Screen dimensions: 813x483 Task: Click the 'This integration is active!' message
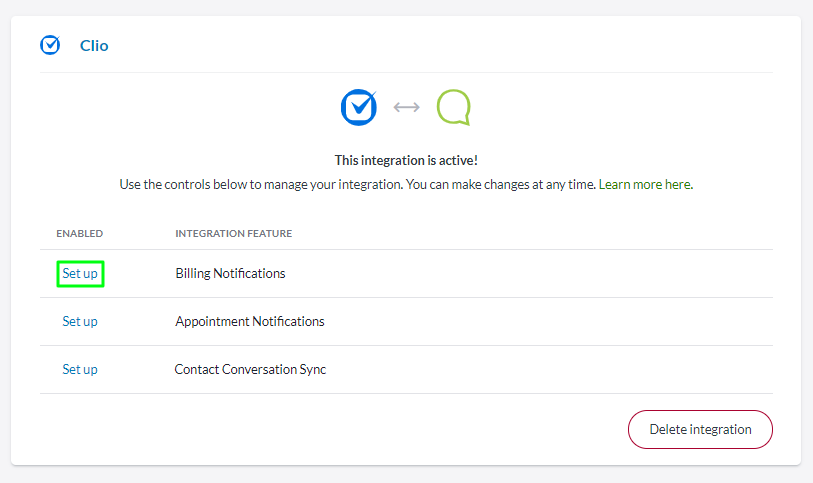coord(406,160)
